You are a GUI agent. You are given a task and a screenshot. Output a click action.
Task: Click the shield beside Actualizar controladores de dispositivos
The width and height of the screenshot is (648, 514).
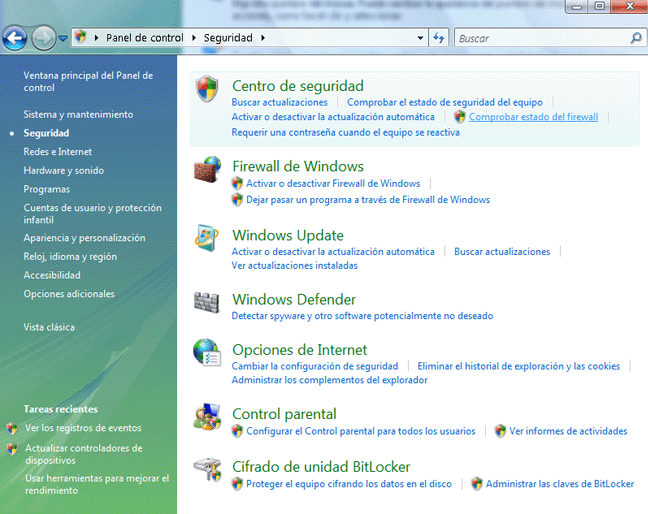12,448
